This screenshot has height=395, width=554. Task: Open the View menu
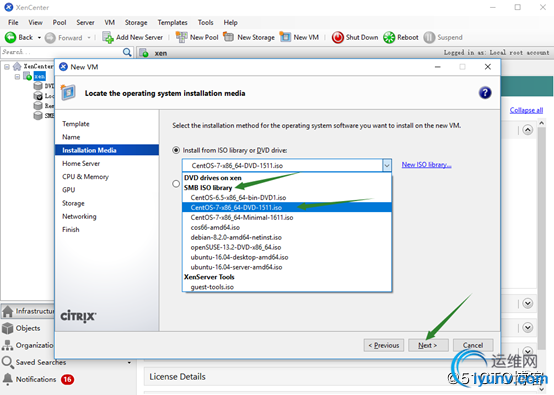point(35,22)
